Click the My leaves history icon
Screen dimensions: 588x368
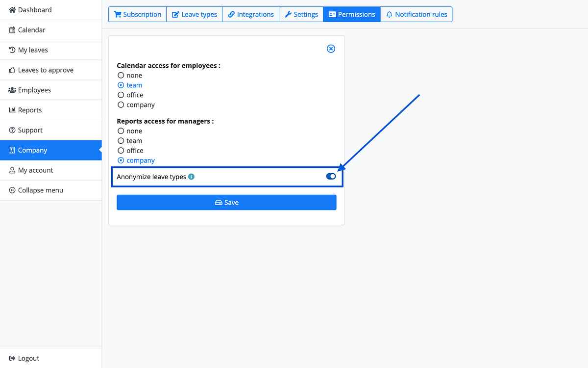[x=12, y=50]
